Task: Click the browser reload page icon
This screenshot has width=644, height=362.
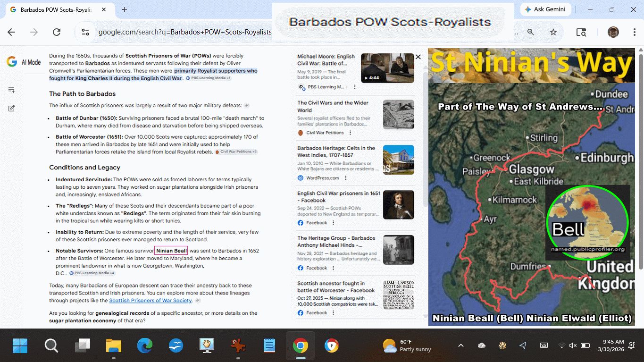Action: tap(57, 32)
